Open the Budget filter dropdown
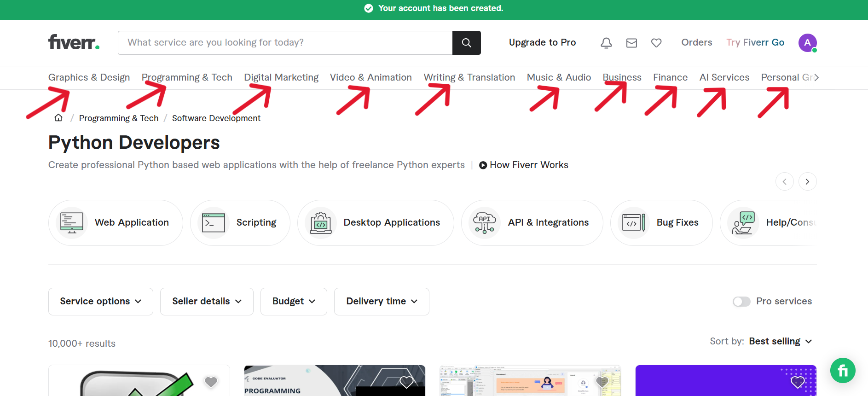The width and height of the screenshot is (868, 396). tap(294, 302)
